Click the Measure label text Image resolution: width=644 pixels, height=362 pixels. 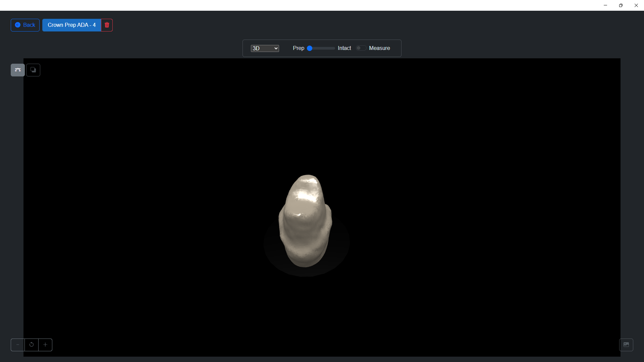point(379,48)
